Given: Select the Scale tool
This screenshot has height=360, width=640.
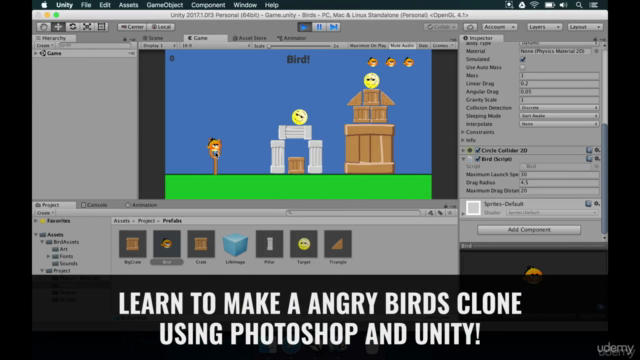Looking at the screenshot, I should point(87,27).
